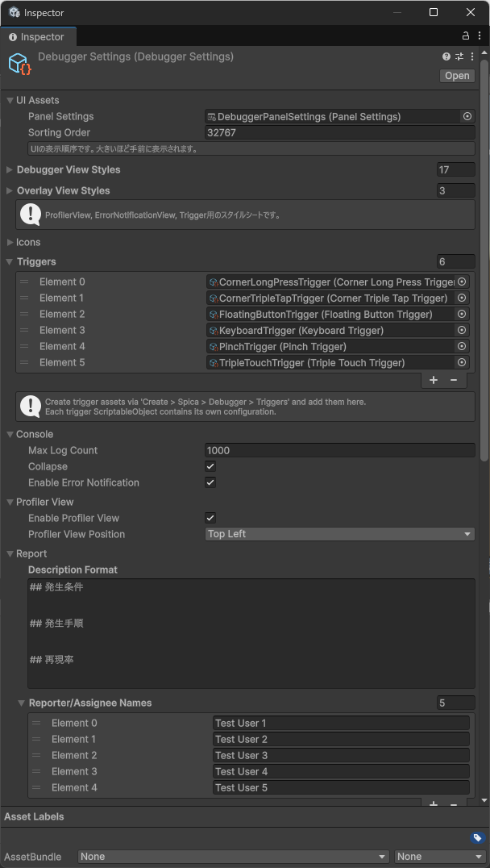Maximize the Inspector window
490x868 pixels.
(x=434, y=12)
